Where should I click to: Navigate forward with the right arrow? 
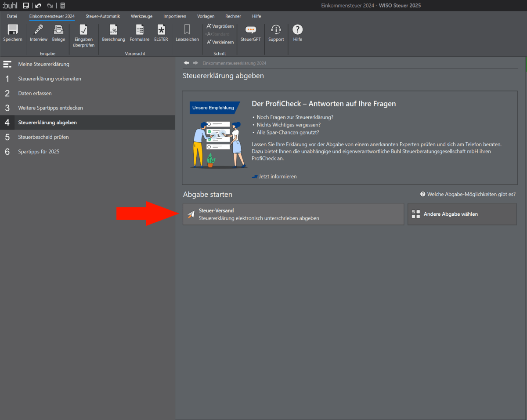click(x=195, y=63)
